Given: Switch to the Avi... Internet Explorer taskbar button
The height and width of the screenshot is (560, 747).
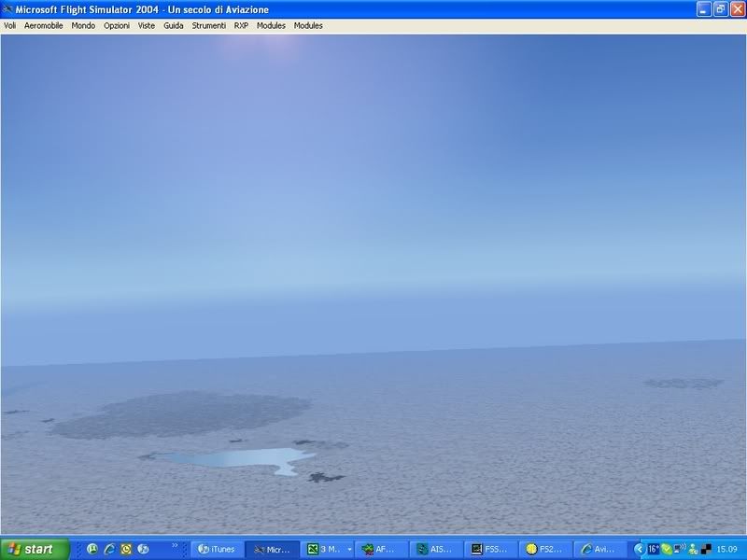Looking at the screenshot, I should click(x=599, y=549).
